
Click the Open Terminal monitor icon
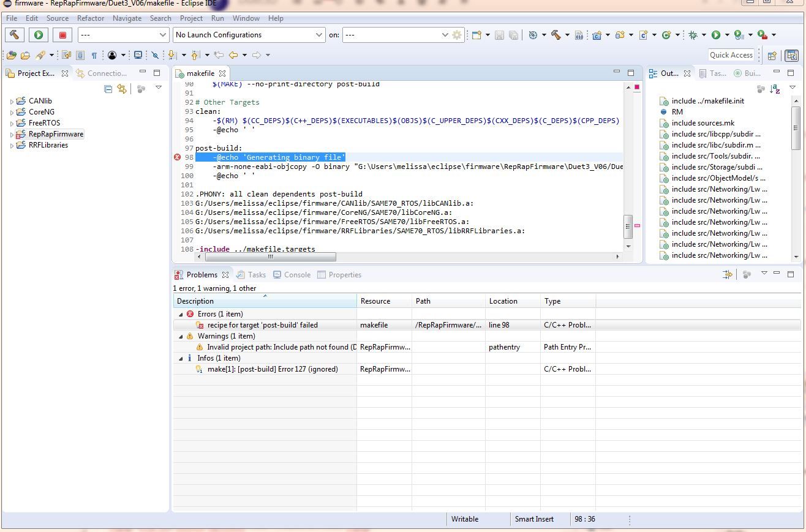(138, 55)
